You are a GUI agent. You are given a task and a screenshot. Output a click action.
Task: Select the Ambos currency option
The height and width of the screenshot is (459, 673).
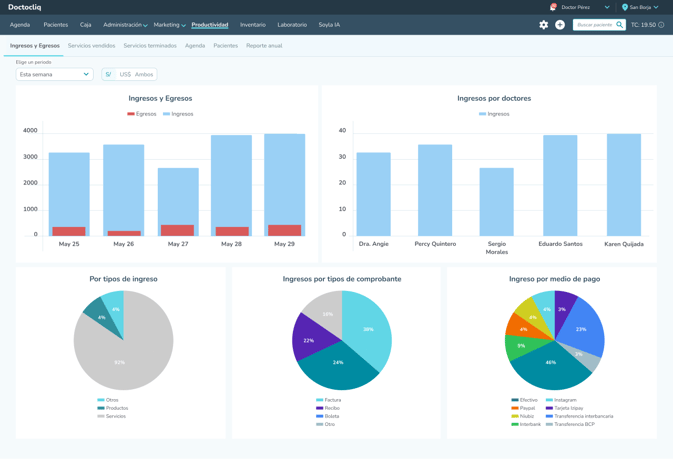[x=144, y=74]
